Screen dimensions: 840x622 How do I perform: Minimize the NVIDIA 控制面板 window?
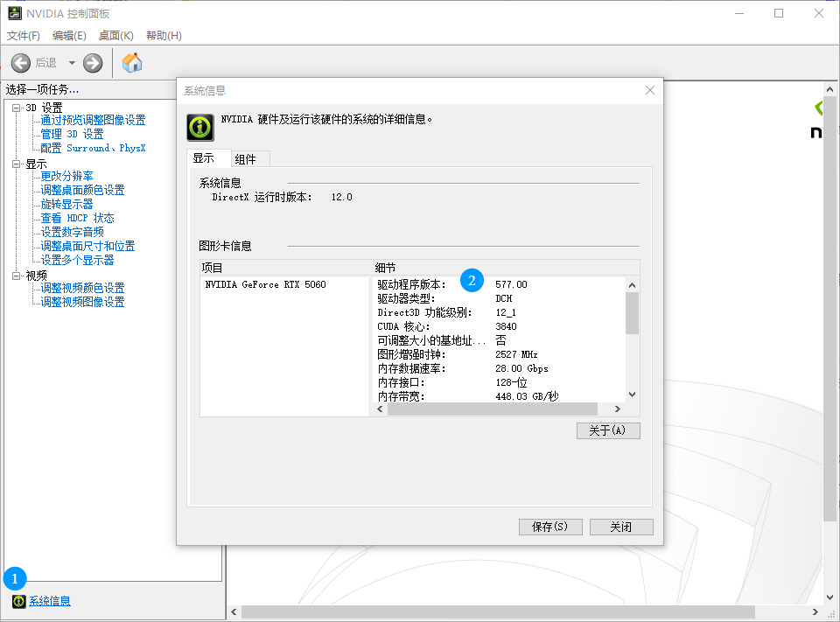coord(739,13)
